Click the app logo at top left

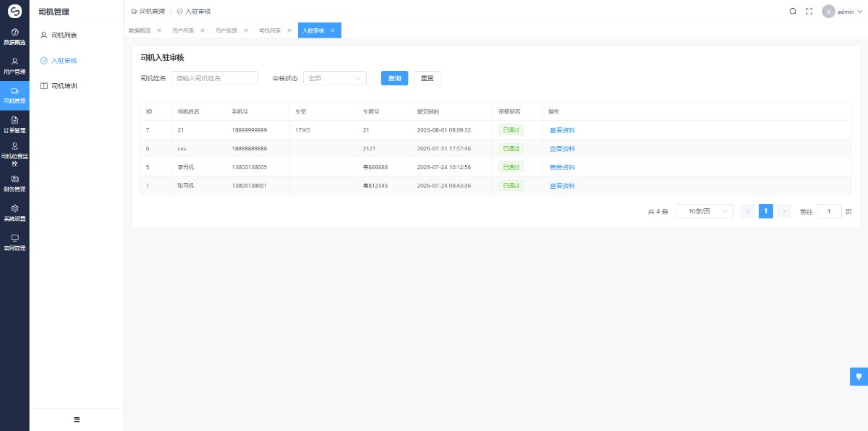pyautogui.click(x=14, y=12)
